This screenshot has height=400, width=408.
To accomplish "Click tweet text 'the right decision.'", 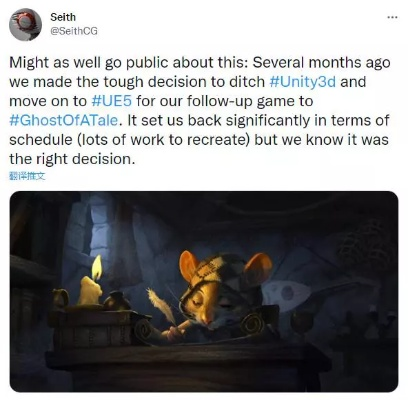I will [72, 159].
